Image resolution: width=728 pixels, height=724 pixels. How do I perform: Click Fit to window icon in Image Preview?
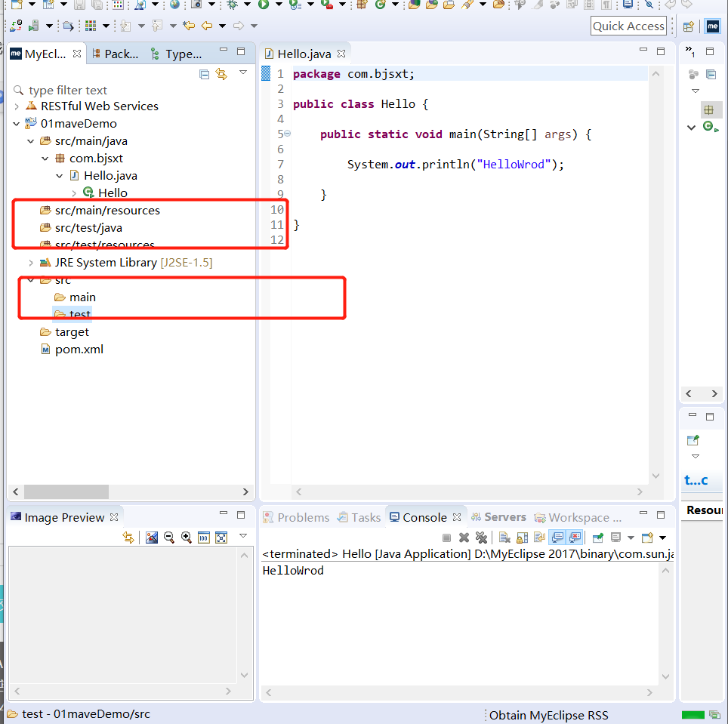(x=221, y=538)
